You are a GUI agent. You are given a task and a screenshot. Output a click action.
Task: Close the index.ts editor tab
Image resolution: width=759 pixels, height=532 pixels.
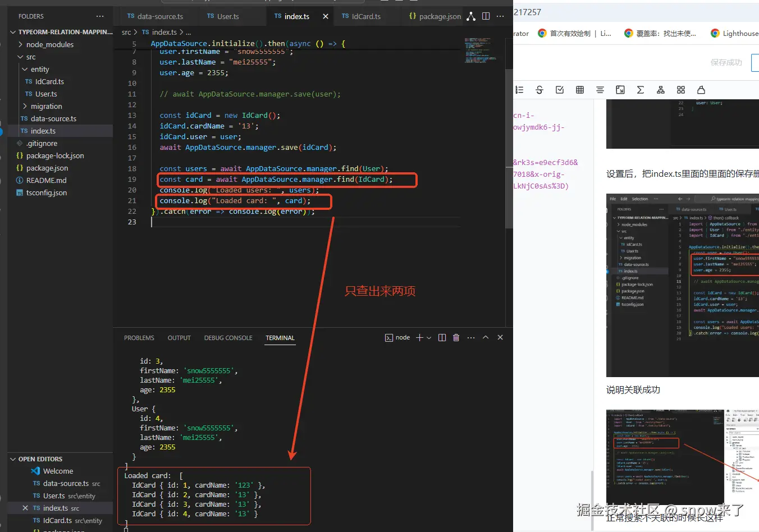326,16
